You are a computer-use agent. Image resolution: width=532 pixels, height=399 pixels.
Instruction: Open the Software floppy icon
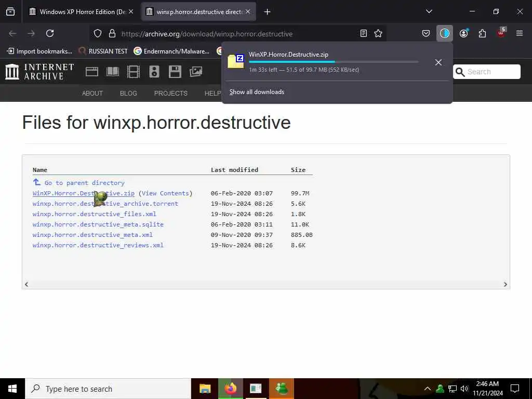coord(175,72)
